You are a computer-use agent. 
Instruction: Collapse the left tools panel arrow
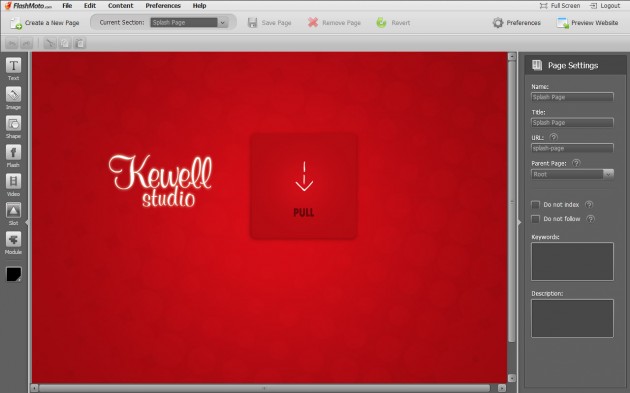[x=27, y=222]
